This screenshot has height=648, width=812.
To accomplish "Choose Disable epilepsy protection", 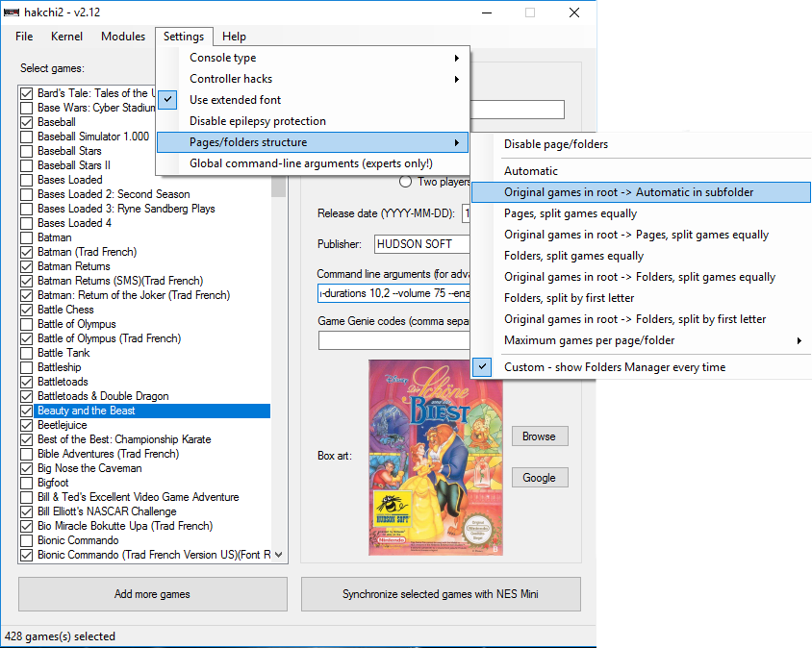I will [313, 121].
